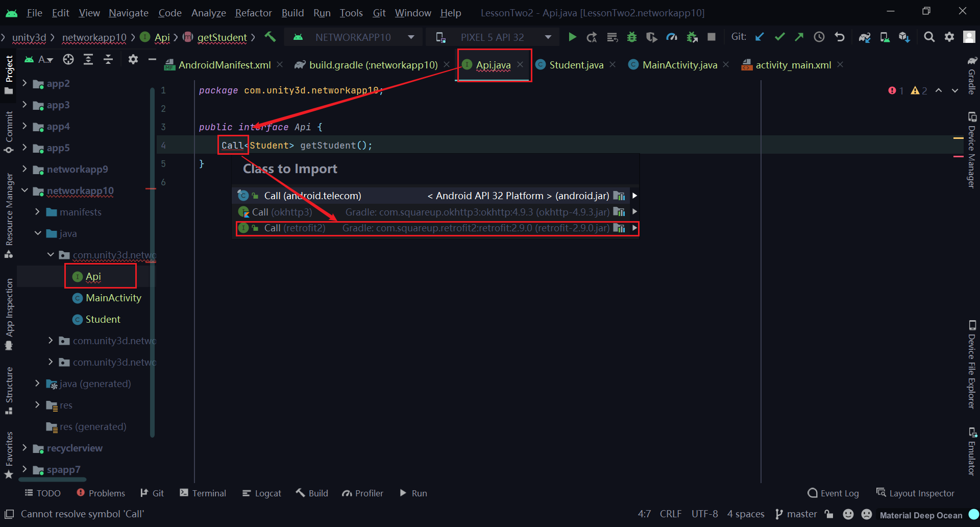This screenshot has width=980, height=527.
Task: Open Search Everywhere magnifier icon
Action: pos(929,37)
